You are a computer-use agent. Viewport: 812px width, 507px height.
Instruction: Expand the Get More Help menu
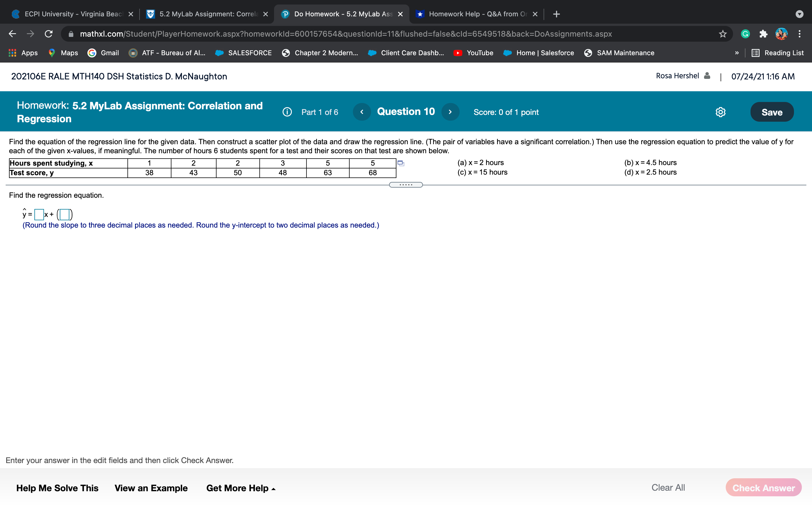(x=240, y=488)
